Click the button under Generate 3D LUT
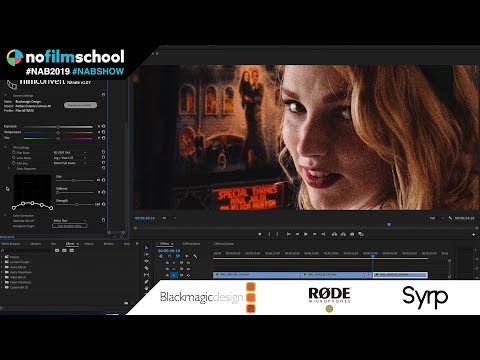Image resolution: width=480 pixels, height=360 pixels. point(70,226)
